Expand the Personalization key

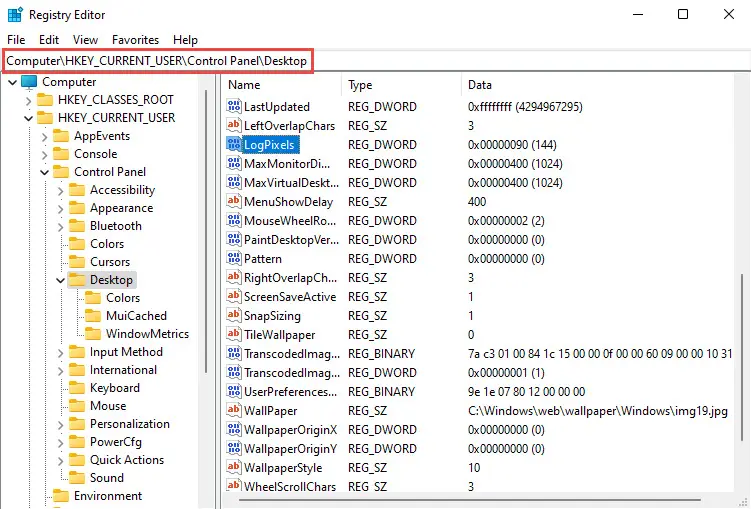60,425
